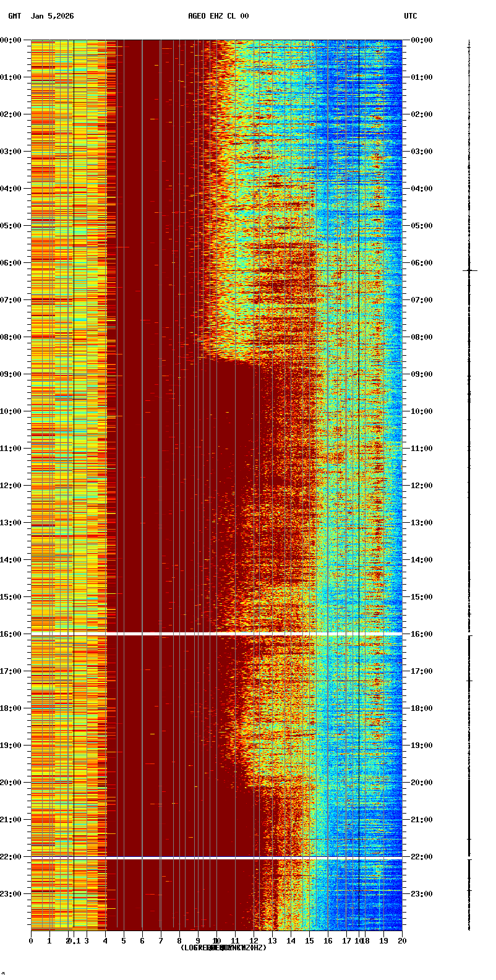Click the log frequency Hz axis caption
Screen dimensions: 496x980
click(x=223, y=948)
